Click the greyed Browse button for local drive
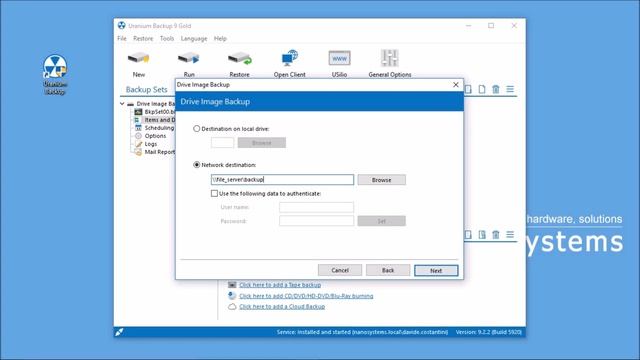 tap(262, 142)
